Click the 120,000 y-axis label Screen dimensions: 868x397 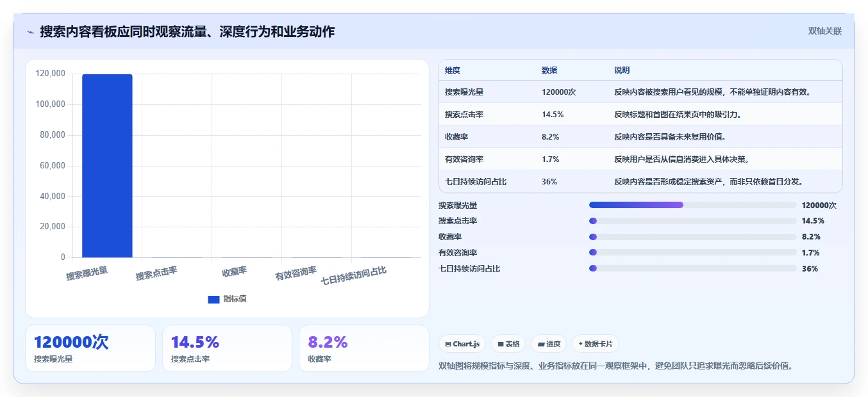[x=50, y=74]
